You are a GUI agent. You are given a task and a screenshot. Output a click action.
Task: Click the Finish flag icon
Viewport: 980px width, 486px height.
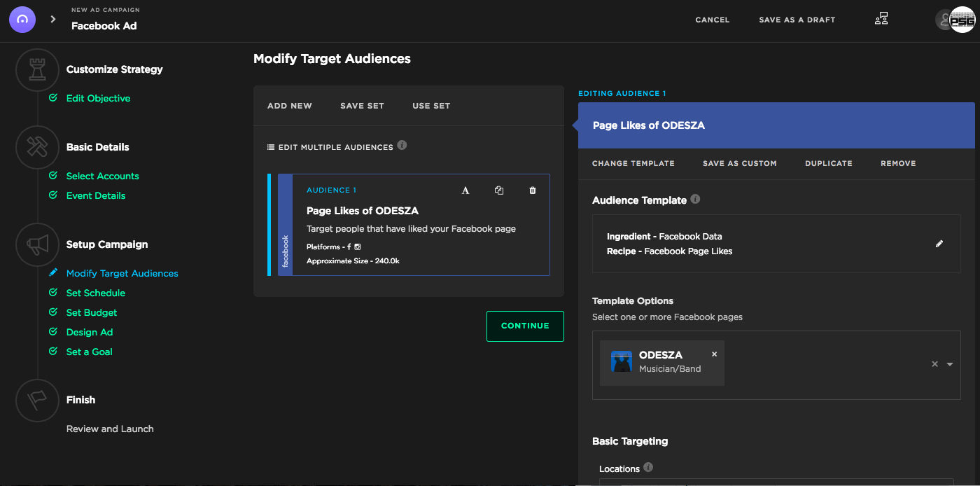pos(37,400)
